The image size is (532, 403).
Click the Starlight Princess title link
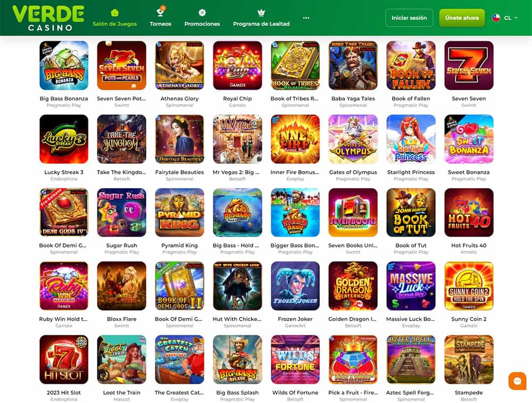(x=411, y=172)
